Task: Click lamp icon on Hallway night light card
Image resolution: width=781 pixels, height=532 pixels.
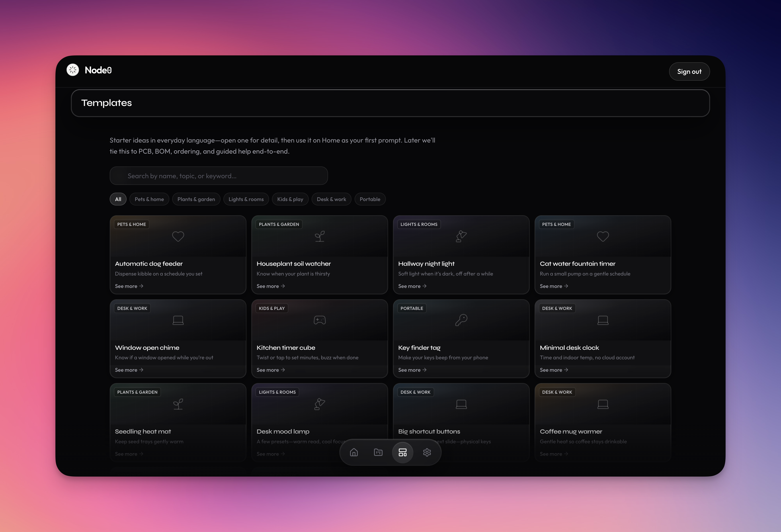Action: point(461,236)
